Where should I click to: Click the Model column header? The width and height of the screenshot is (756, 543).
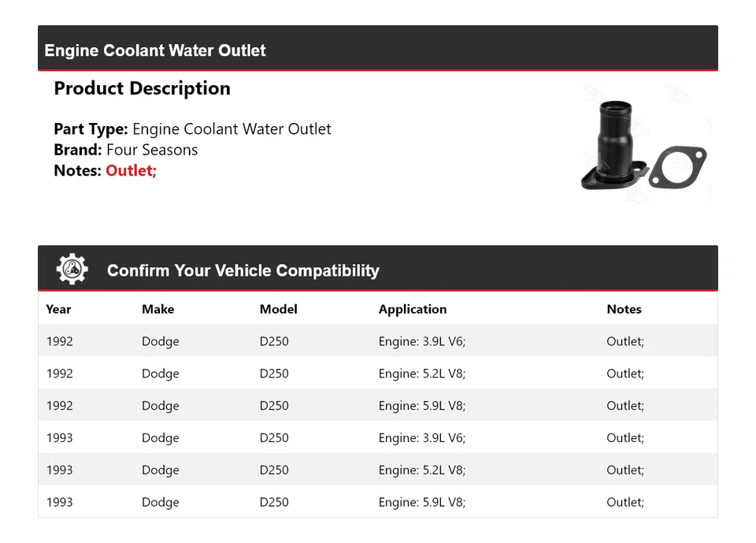[278, 309]
